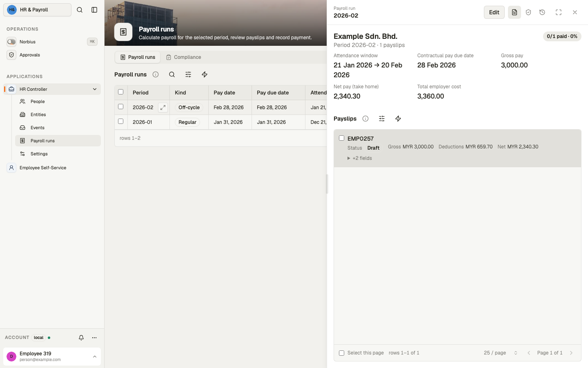
Task: Go to next payslips page arrow
Action: pos(571,353)
